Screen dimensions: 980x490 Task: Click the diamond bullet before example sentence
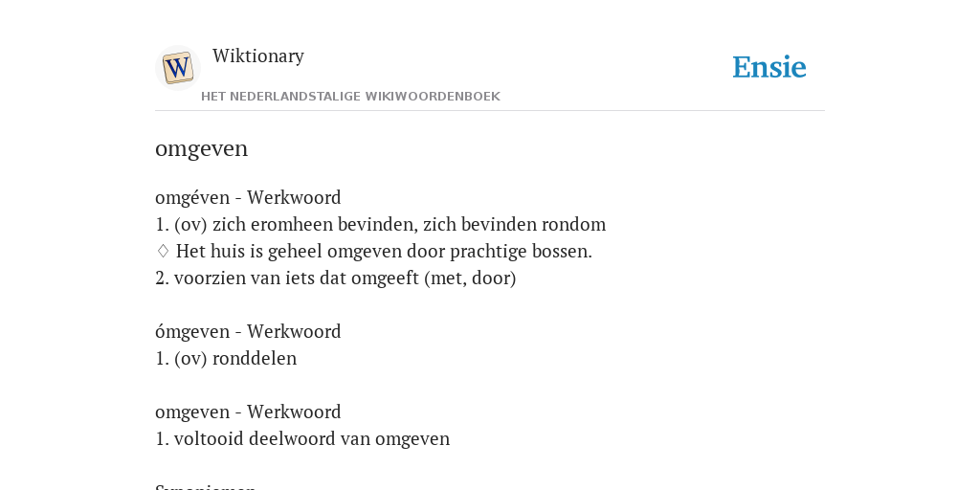point(163,252)
